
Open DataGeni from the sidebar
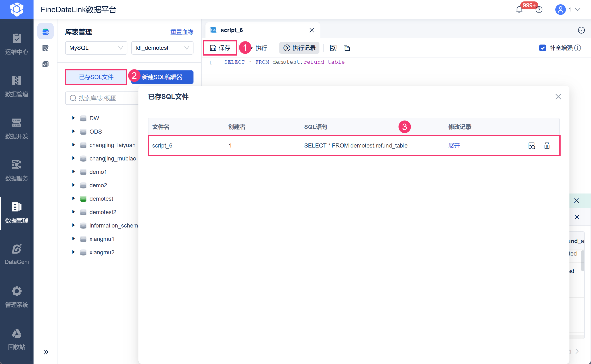coord(17,254)
